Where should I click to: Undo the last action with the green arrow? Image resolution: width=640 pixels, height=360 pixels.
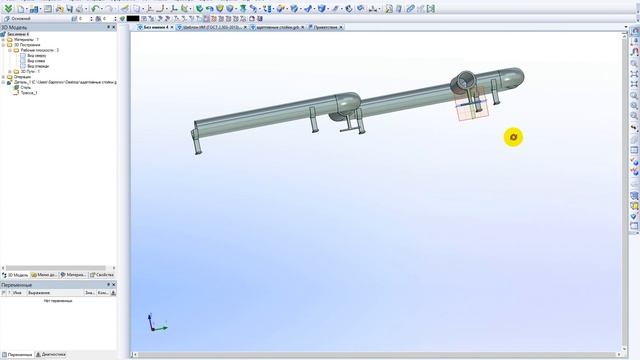pos(96,9)
